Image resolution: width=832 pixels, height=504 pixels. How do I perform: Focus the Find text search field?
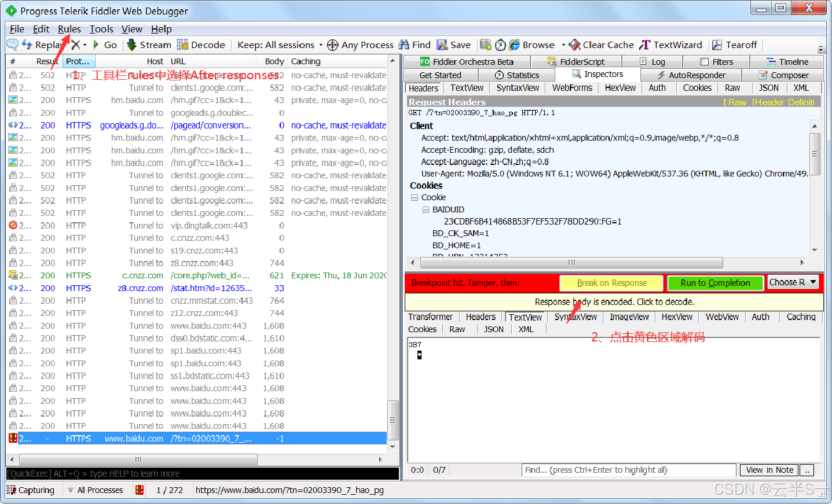coord(629,470)
